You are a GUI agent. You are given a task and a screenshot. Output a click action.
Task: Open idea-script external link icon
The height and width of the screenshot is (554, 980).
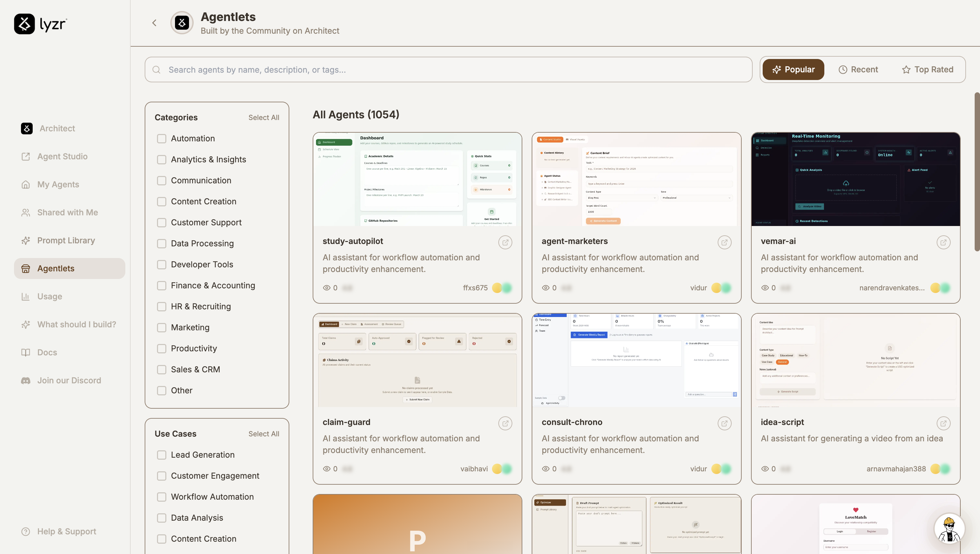(943, 423)
